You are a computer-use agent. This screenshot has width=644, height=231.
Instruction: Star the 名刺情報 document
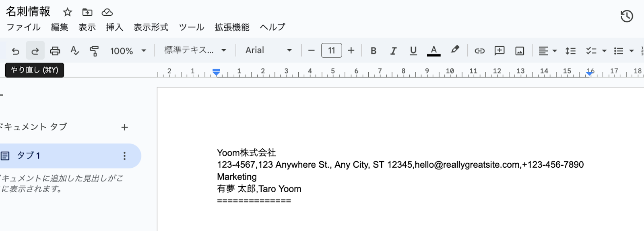pos(68,12)
